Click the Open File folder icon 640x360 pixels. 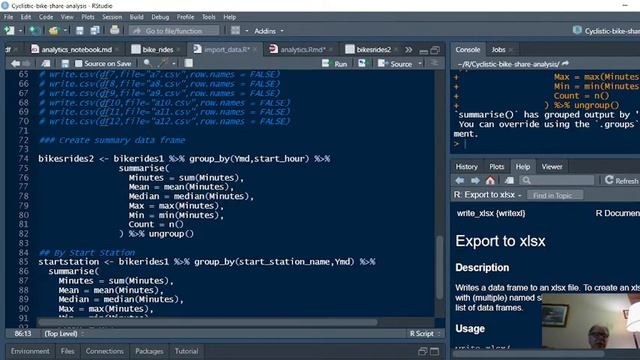[53, 31]
